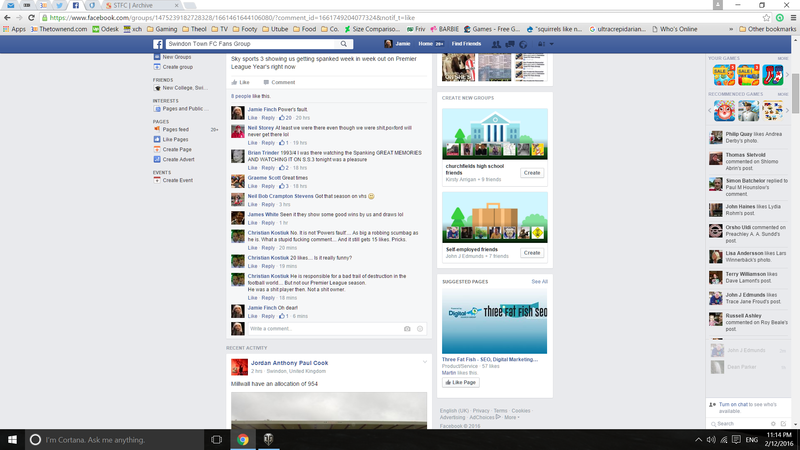Like the Sky Sports 3 post
This screenshot has height=450, width=800.
[240, 82]
